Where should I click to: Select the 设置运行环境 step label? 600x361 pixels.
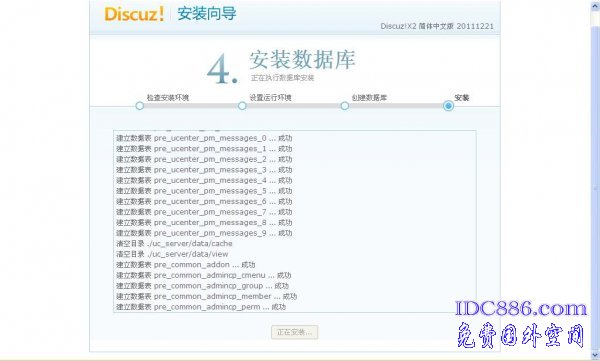(271, 98)
